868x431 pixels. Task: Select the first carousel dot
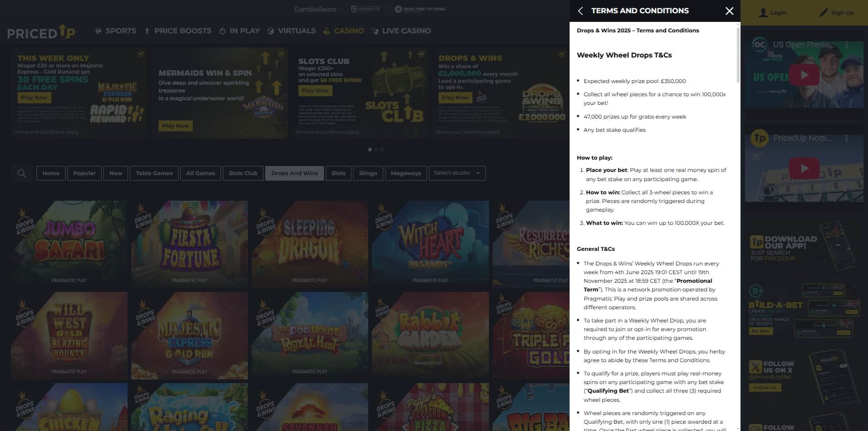point(370,150)
